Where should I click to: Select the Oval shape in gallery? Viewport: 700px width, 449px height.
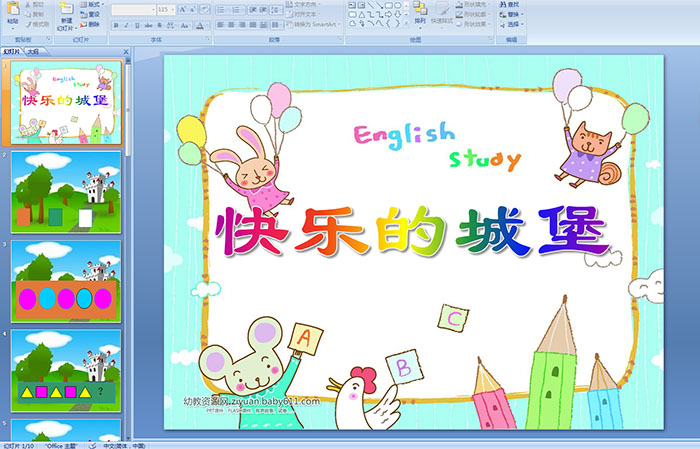point(397,5)
